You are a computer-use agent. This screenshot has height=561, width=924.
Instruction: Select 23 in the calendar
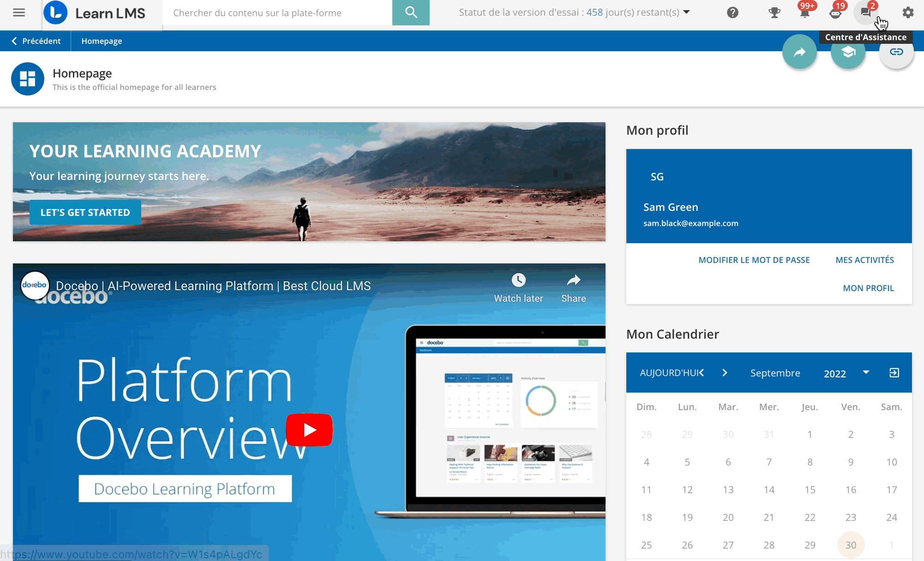pyautogui.click(x=851, y=517)
